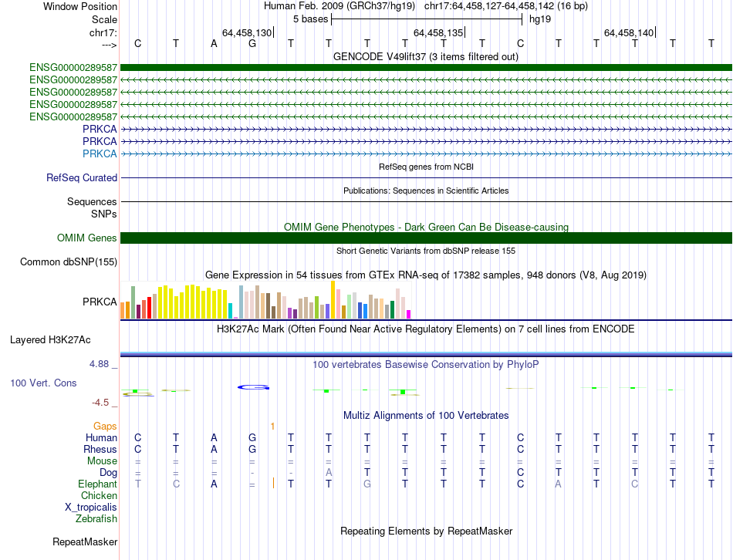Select the Mouse alignment row label
This screenshot has height=560, width=733.
[102, 461]
